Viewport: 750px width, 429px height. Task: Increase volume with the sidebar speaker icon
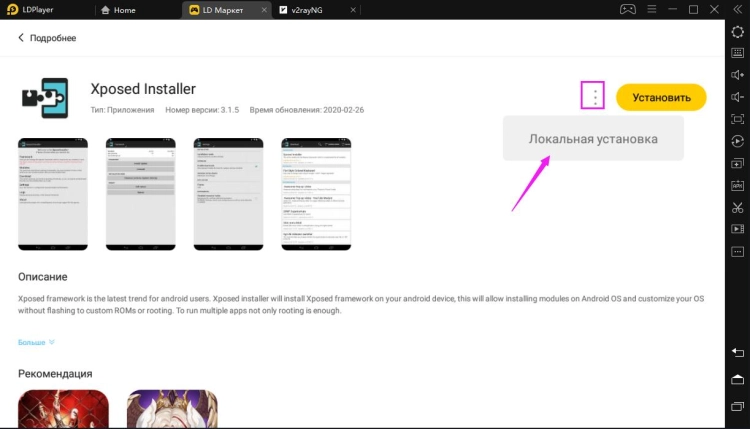coord(738,75)
